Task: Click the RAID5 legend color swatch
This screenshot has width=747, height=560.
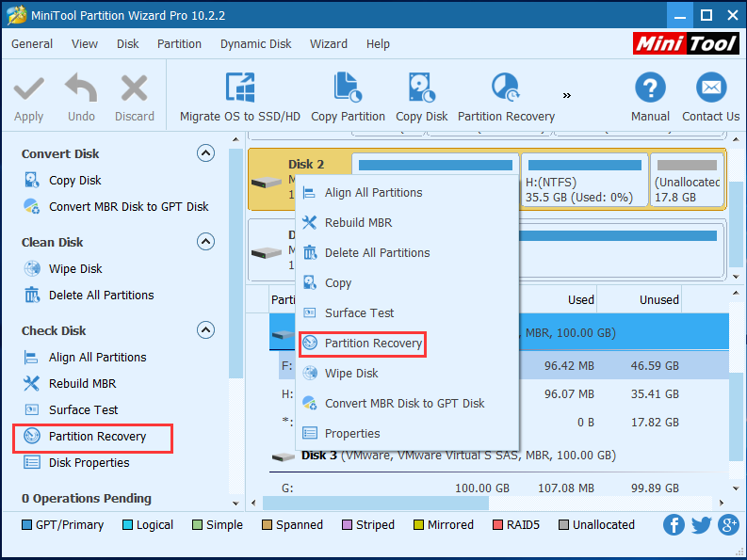Action: pos(497,525)
